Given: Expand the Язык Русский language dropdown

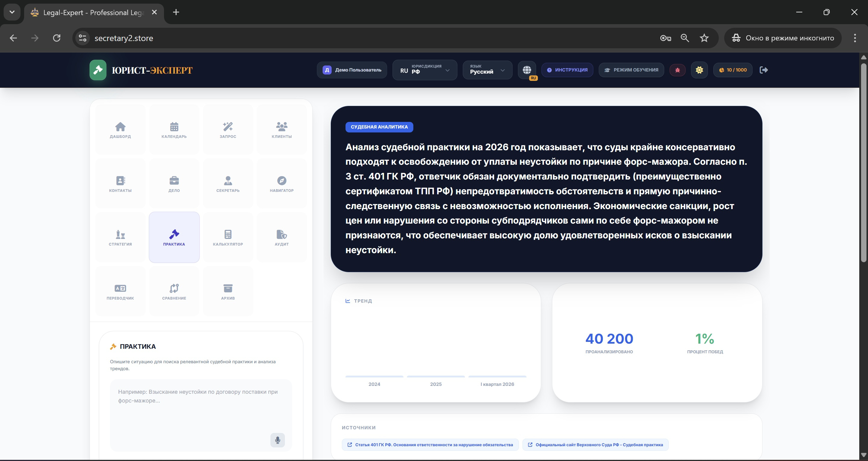Looking at the screenshot, I should tap(487, 70).
